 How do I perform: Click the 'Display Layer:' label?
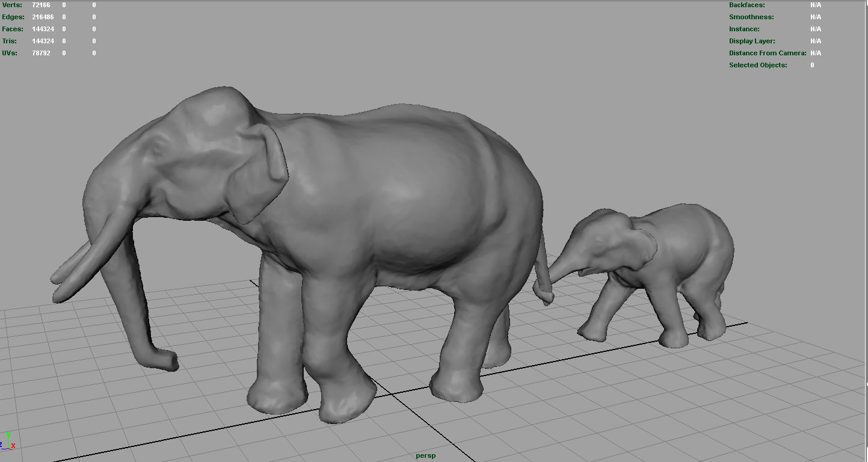tap(752, 41)
